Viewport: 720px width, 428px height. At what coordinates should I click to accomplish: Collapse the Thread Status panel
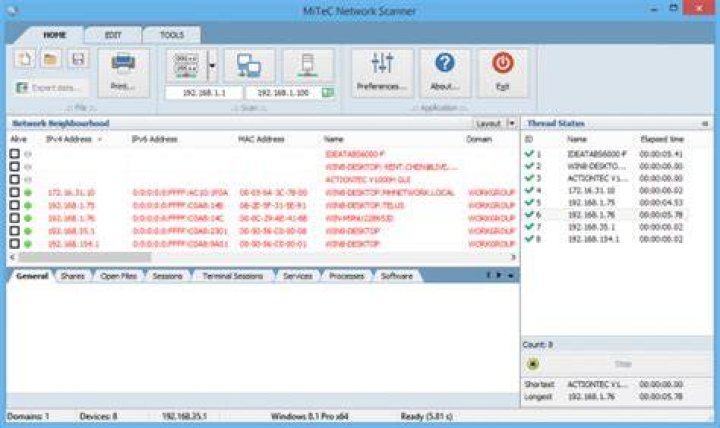pyautogui.click(x=705, y=124)
